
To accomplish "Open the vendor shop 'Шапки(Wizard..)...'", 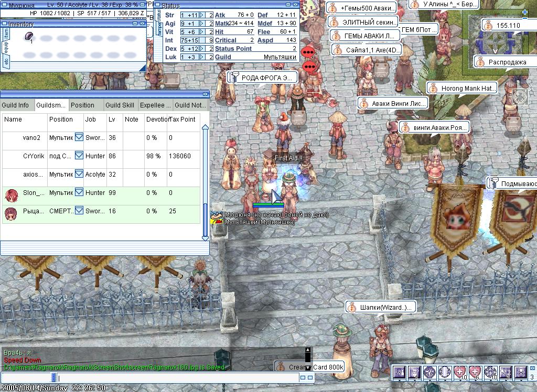I will tap(381, 308).
